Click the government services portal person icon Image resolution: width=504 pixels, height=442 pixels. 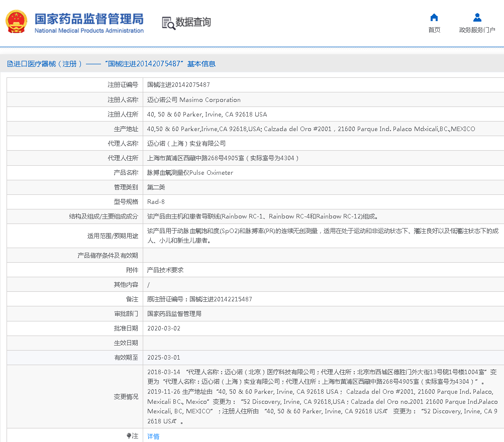[x=477, y=18]
